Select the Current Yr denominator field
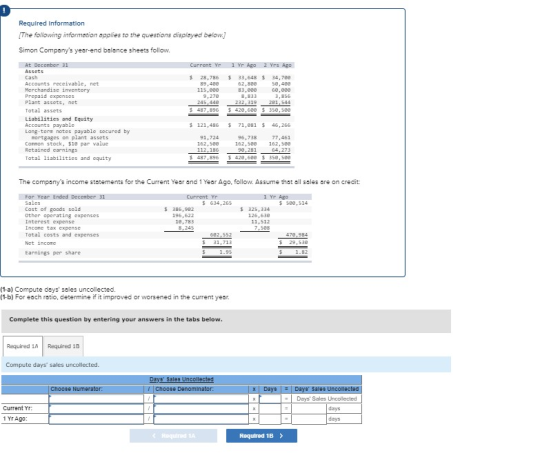Screen dimensions: 560x453 [201, 409]
